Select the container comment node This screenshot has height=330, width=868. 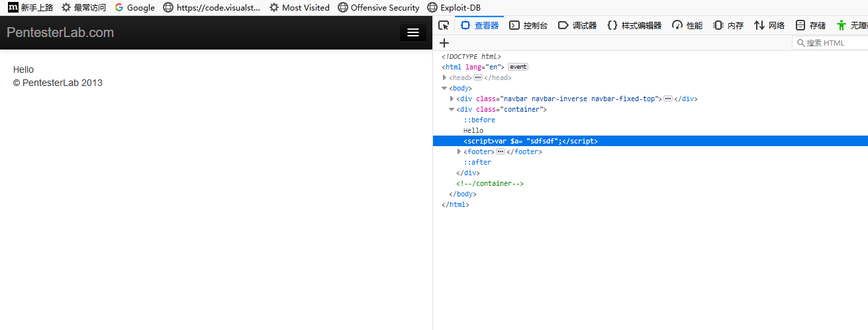pos(490,183)
